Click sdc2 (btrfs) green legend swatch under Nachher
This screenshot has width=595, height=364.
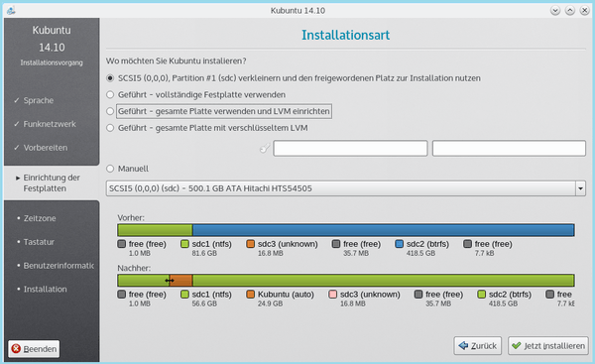point(482,295)
